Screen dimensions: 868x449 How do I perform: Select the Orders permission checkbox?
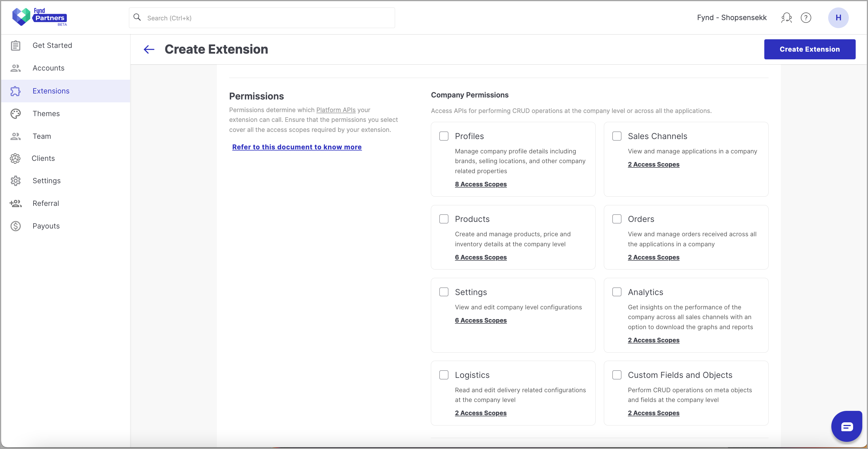coord(617,219)
